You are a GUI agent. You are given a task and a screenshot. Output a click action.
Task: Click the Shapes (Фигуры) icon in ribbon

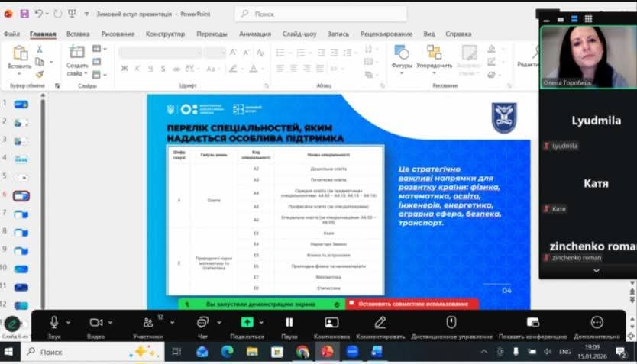click(x=402, y=52)
